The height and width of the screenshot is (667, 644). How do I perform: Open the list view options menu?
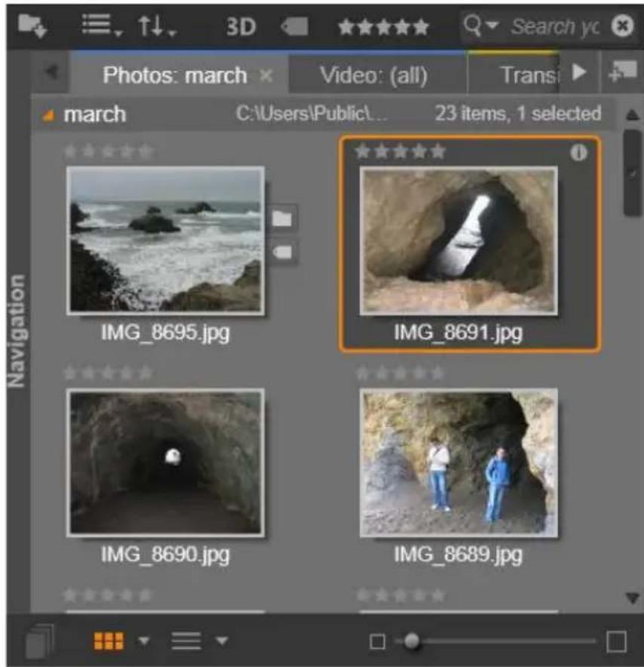(x=102, y=25)
